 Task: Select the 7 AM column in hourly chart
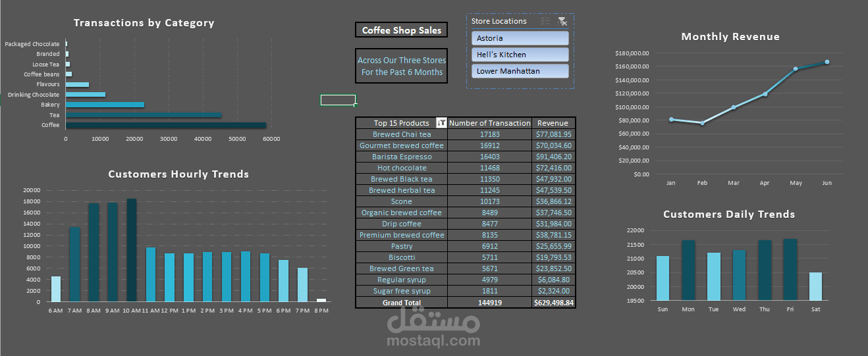pos(74,265)
